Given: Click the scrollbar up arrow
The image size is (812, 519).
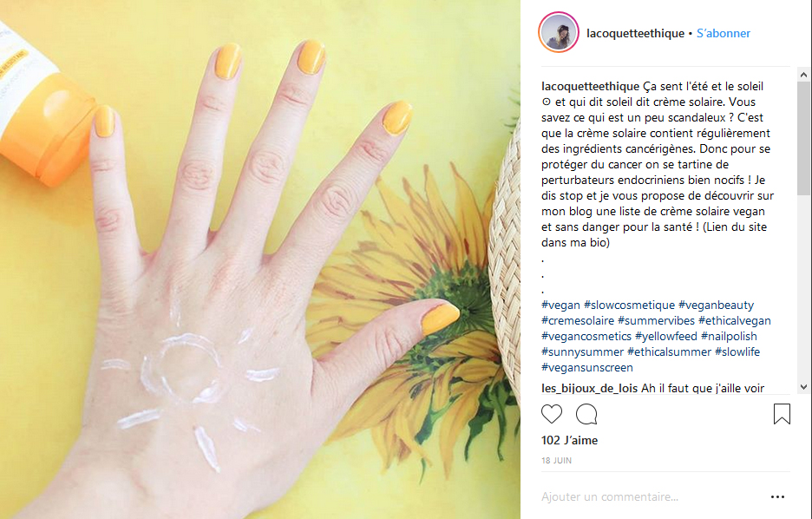Looking at the screenshot, I should tap(803, 76).
